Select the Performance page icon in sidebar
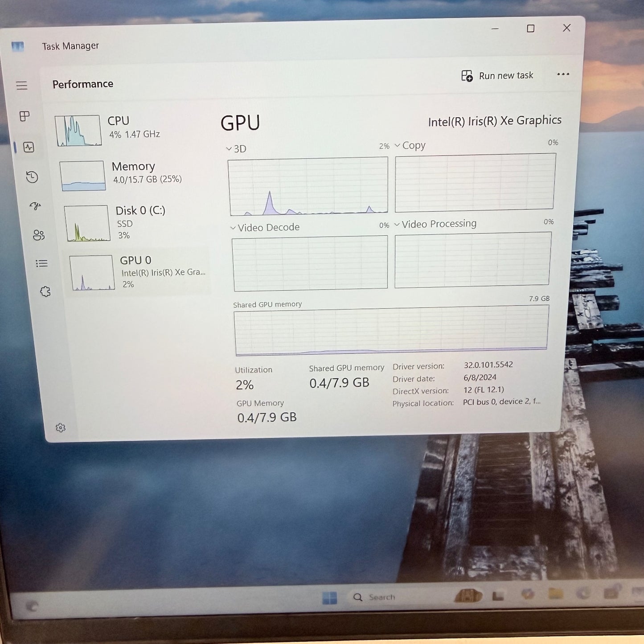The height and width of the screenshot is (644, 644). pyautogui.click(x=29, y=148)
